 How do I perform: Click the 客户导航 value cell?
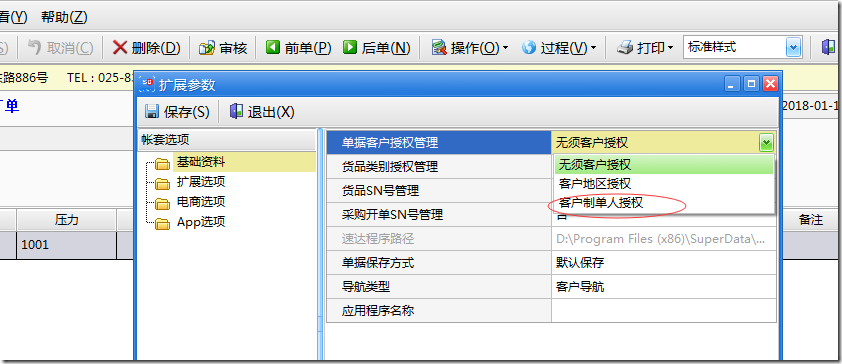pyautogui.click(x=664, y=287)
